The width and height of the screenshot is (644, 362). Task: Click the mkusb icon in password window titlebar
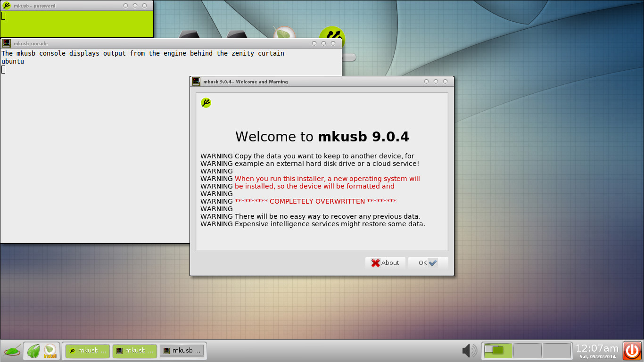tap(7, 6)
